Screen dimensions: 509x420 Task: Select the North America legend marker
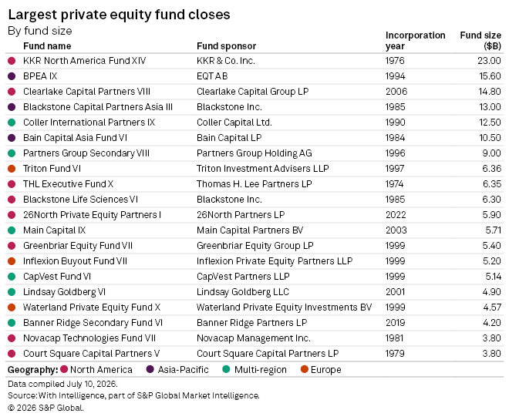click(64, 369)
